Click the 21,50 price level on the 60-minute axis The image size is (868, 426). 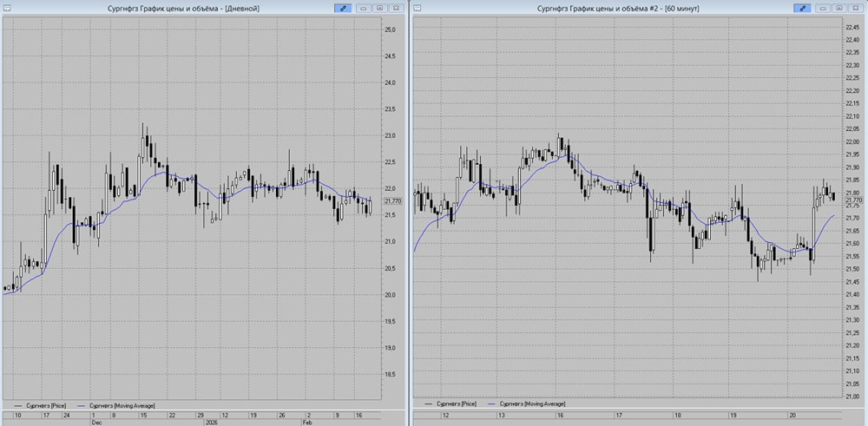click(x=851, y=269)
